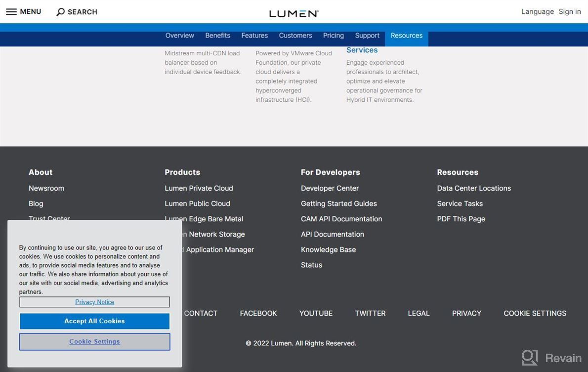Open the hamburger MENU icon
Image resolution: width=588 pixels, height=372 pixels.
click(x=11, y=12)
